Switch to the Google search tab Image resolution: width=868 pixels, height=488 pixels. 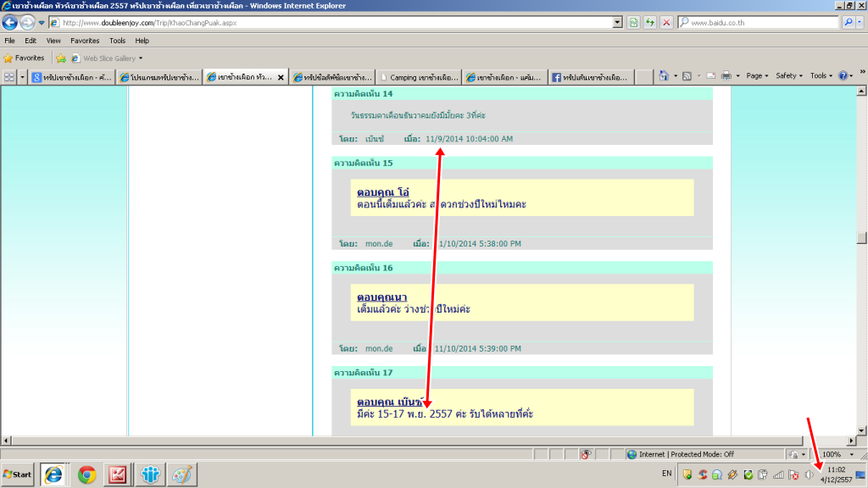pos(71,77)
